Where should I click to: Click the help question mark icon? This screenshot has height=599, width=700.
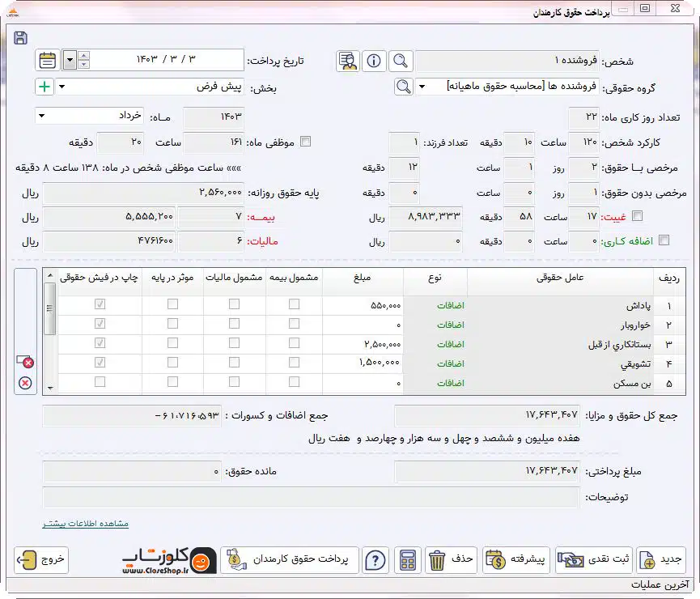coord(375,559)
